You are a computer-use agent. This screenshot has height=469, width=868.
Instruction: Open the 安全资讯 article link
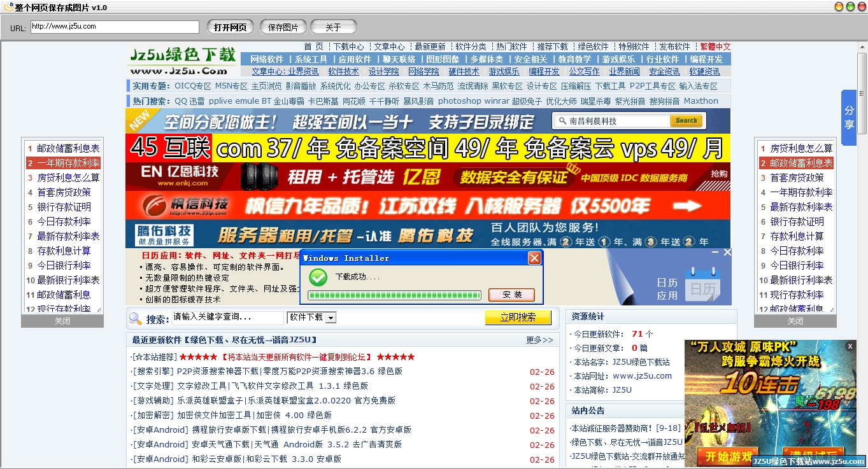coord(664,71)
